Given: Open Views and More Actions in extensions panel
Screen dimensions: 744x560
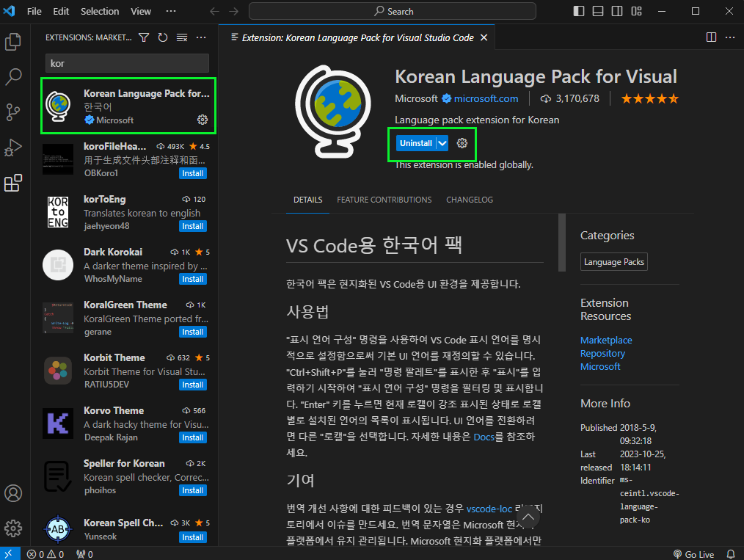Looking at the screenshot, I should click(201, 37).
